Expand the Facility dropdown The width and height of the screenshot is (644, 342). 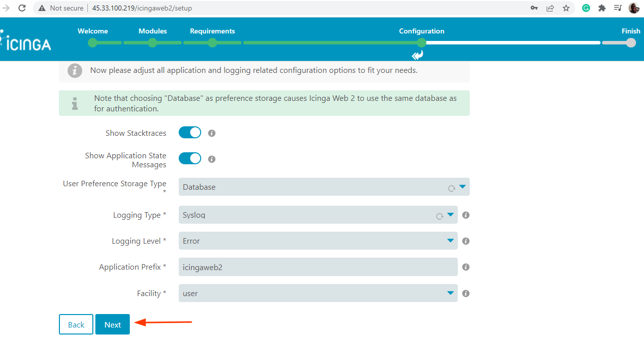coord(318,294)
